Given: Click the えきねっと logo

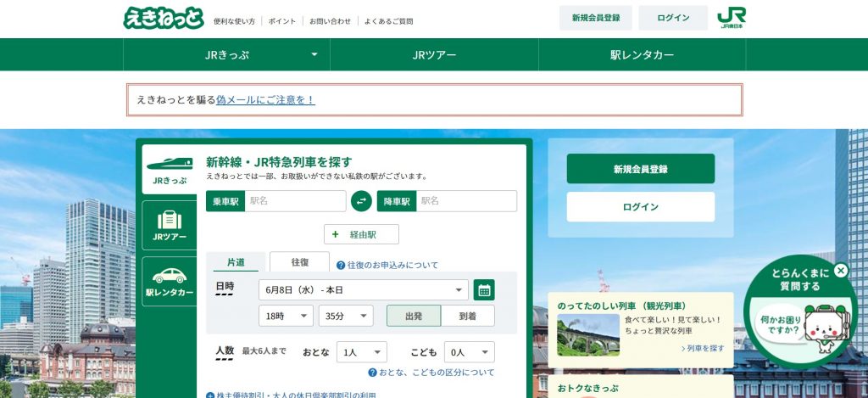Looking at the screenshot, I should click(164, 18).
